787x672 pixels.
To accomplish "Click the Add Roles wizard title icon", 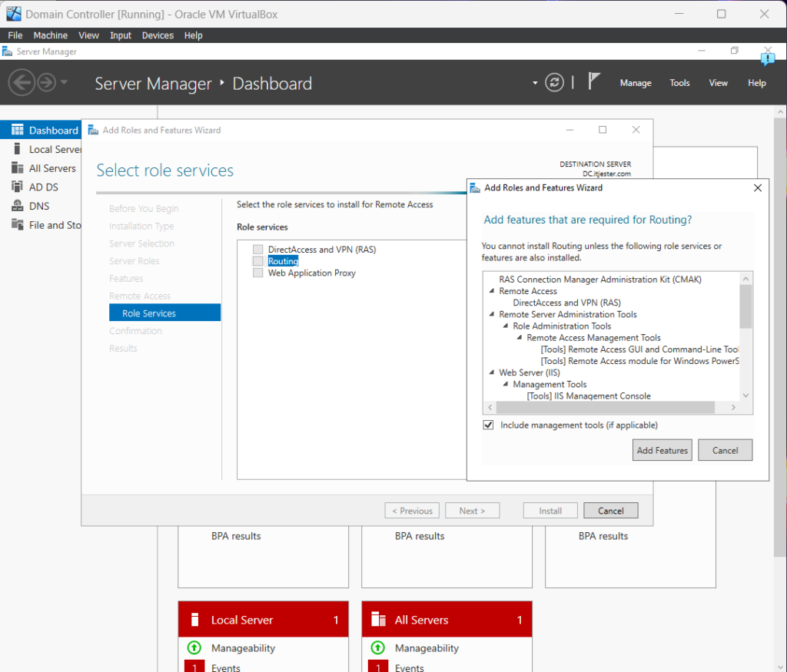I will click(93, 131).
